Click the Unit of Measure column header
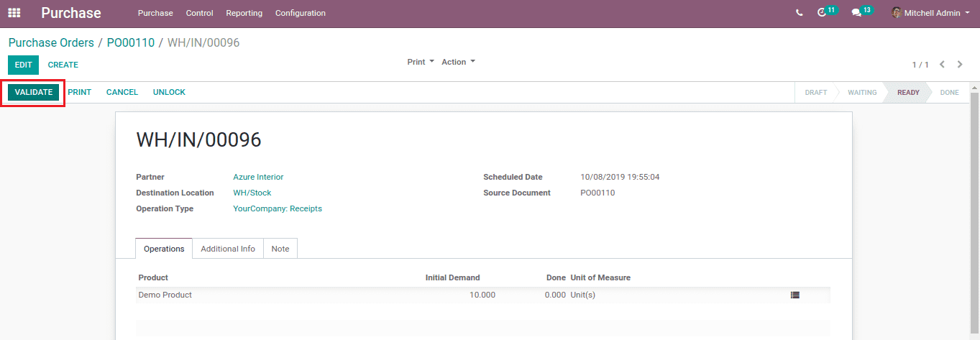 click(600, 277)
